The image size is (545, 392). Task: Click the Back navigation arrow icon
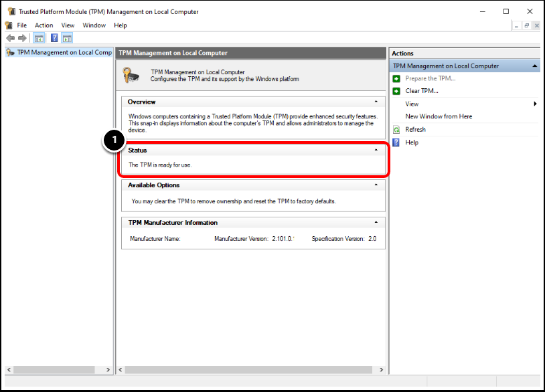point(10,38)
